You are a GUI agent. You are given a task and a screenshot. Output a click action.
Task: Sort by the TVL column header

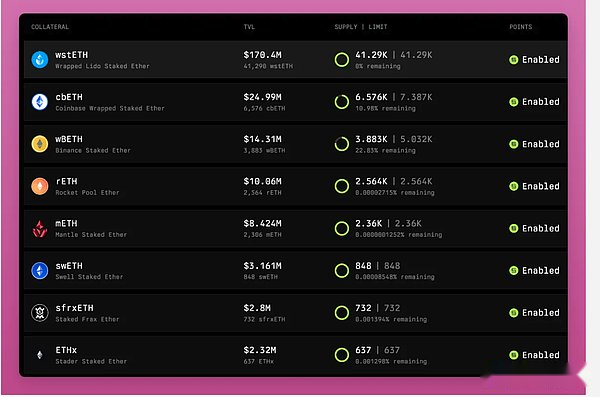coord(249,27)
